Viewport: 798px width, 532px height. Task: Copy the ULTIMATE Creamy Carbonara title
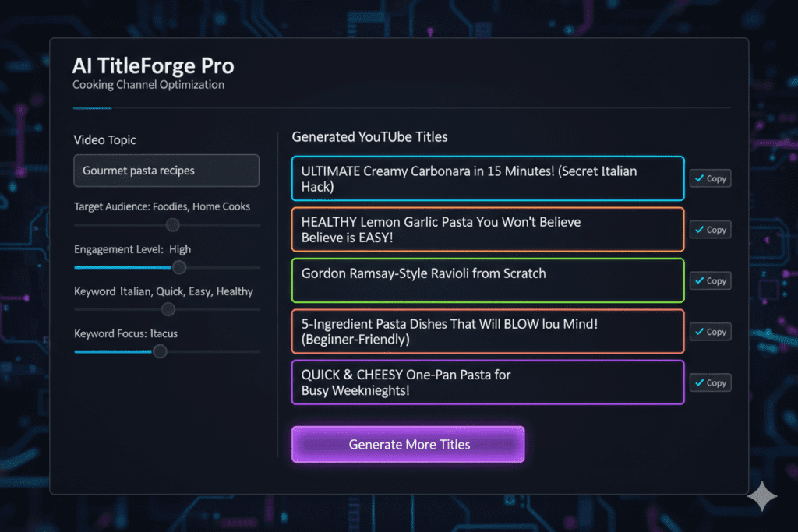click(710, 178)
